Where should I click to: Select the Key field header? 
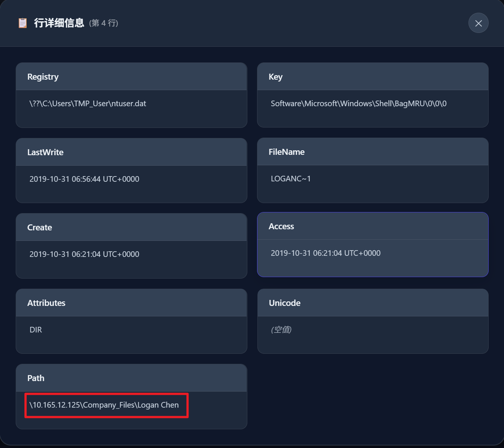[275, 77]
